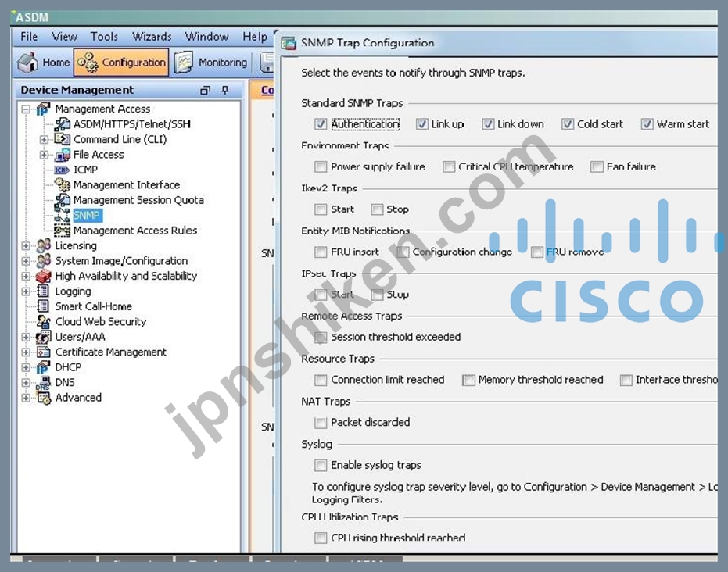
Task: Click the ASDM/HTTPS/Telnet/SSH icon
Action: tap(63, 124)
